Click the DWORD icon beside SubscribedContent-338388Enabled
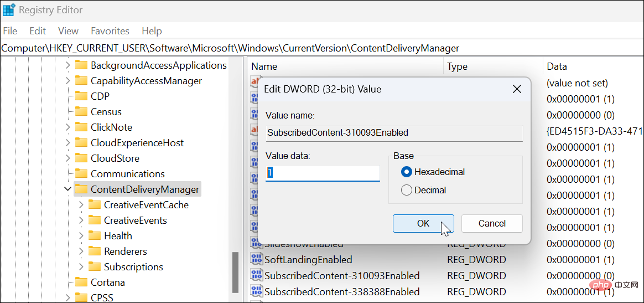The height and width of the screenshot is (303, 644). tap(256, 291)
